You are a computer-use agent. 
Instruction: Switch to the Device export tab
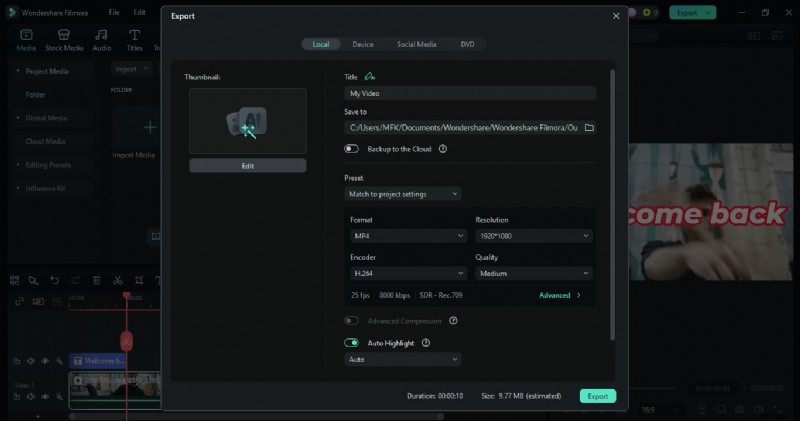363,44
